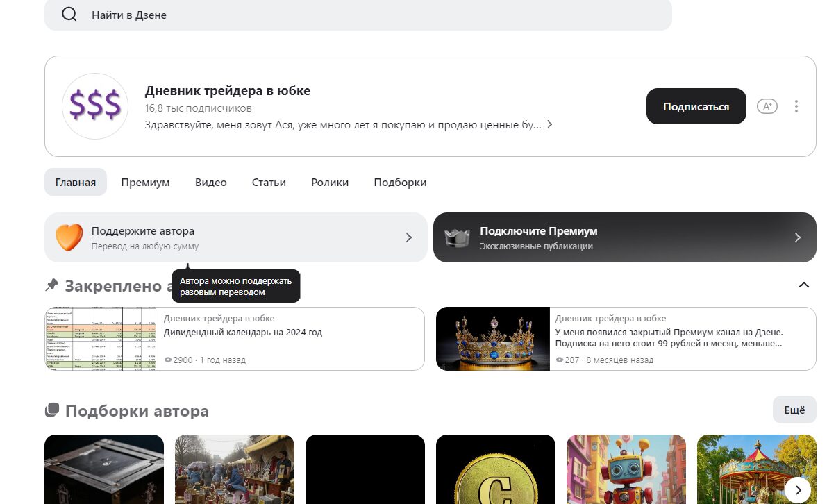
Task: Switch to the Видео tab
Action: coord(211,182)
